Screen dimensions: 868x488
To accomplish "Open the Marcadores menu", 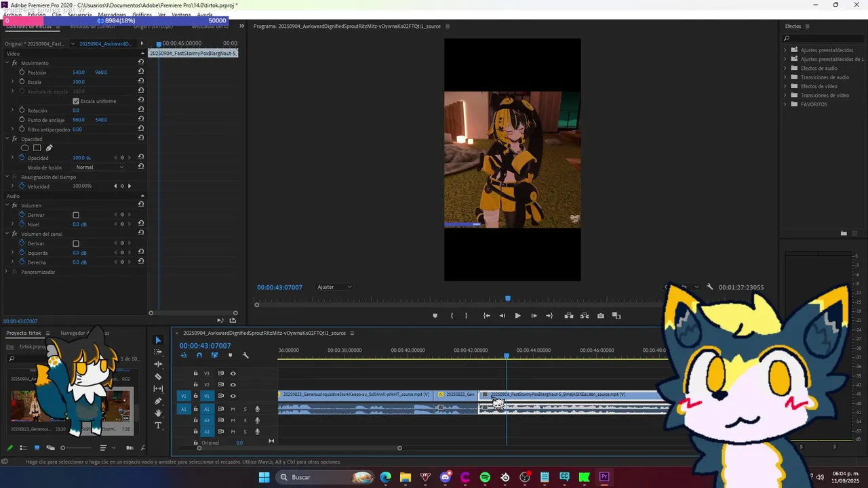I will pos(112,14).
